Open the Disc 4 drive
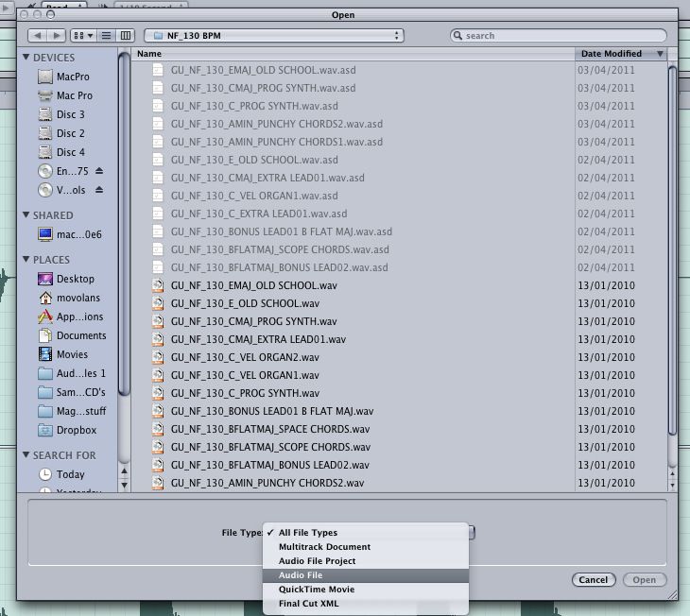This screenshot has height=616, width=690. point(61,152)
